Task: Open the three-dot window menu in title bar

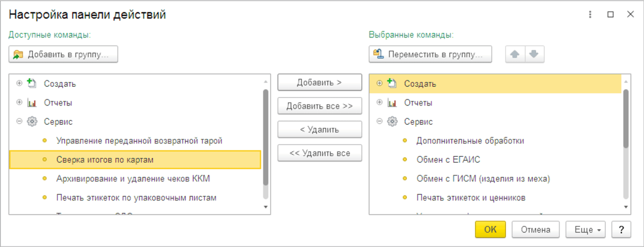Action: click(591, 15)
